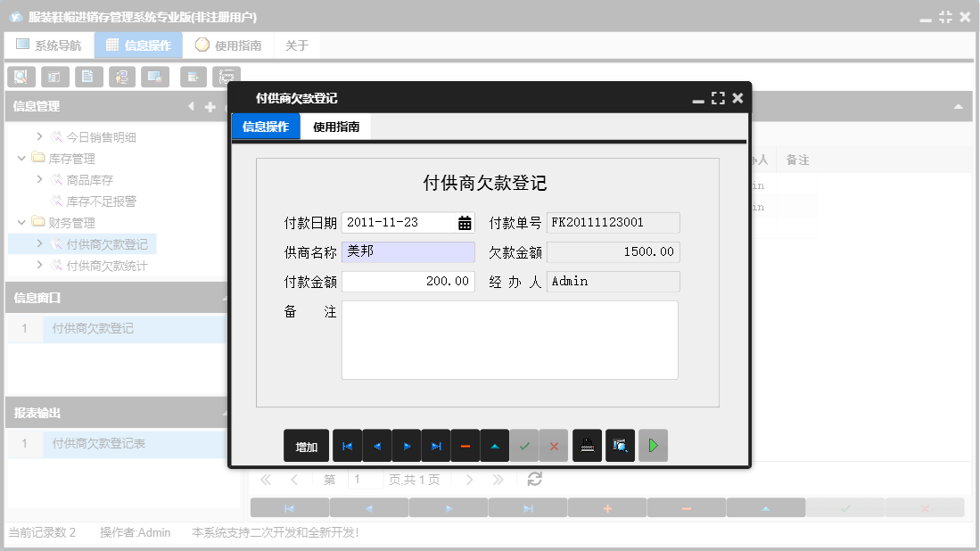Viewport: 980px width, 551px height.
Task: Click the document icon in the main toolbar
Action: [88, 77]
